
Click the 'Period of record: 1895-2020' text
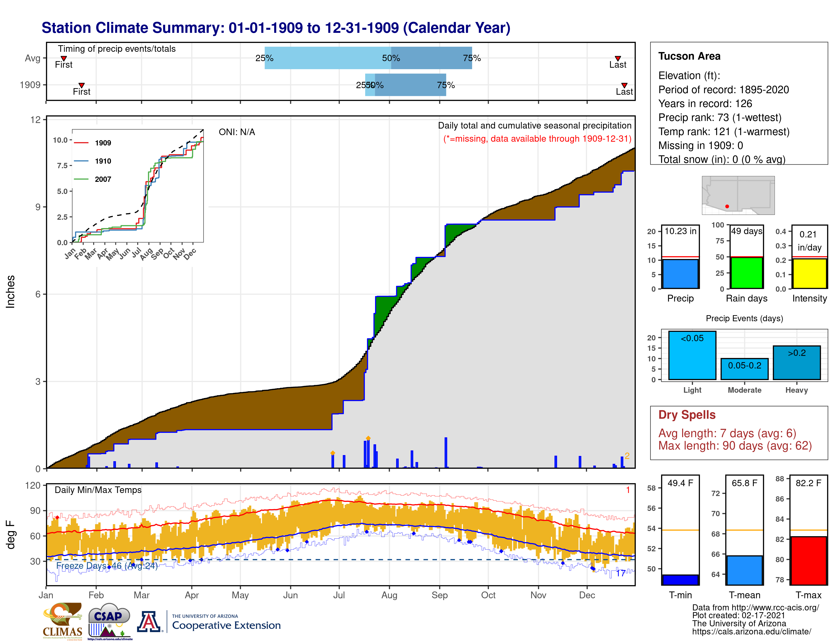pyautogui.click(x=723, y=90)
